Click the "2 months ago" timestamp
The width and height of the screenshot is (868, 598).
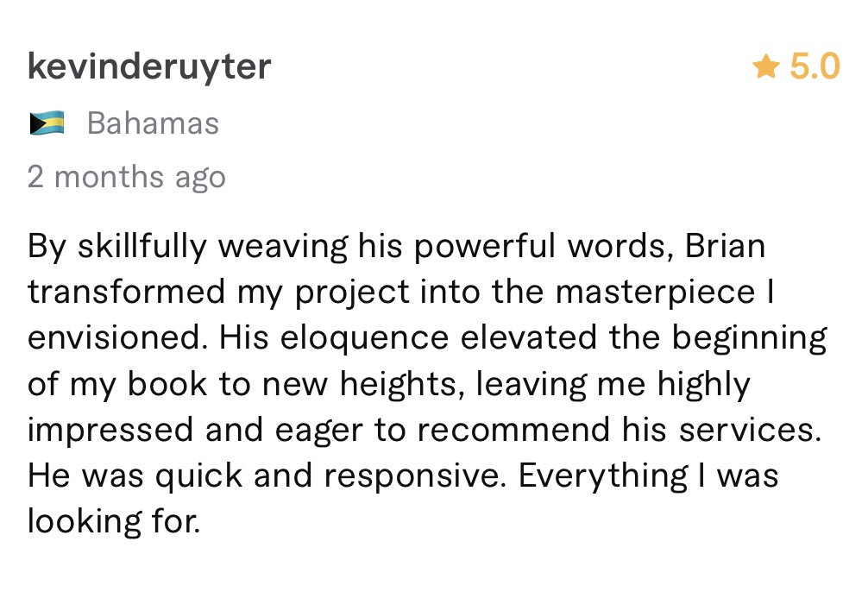[x=126, y=177]
